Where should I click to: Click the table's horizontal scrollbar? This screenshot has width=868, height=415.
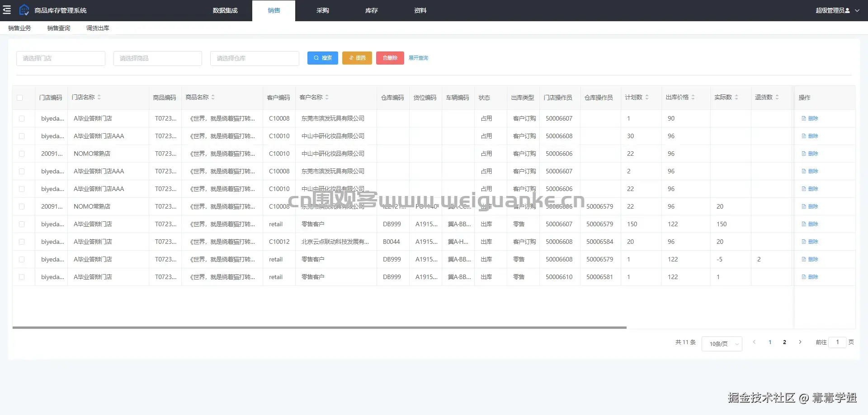coord(320,327)
